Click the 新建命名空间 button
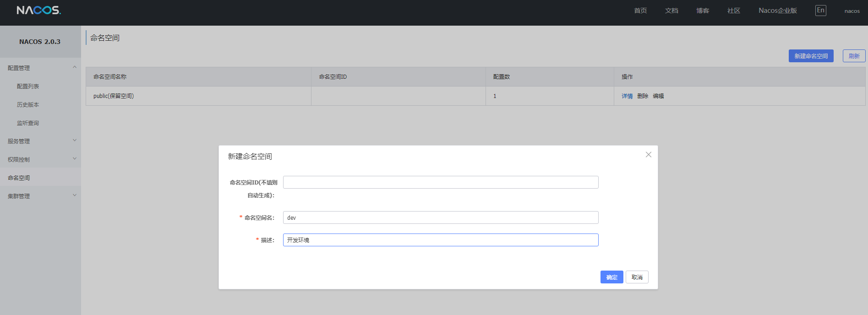The width and height of the screenshot is (868, 315). pyautogui.click(x=811, y=56)
